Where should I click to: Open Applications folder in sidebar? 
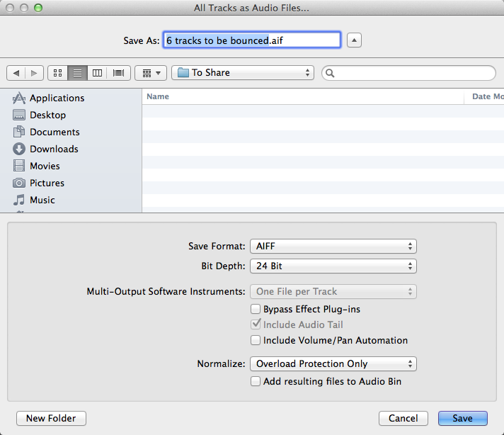[57, 98]
